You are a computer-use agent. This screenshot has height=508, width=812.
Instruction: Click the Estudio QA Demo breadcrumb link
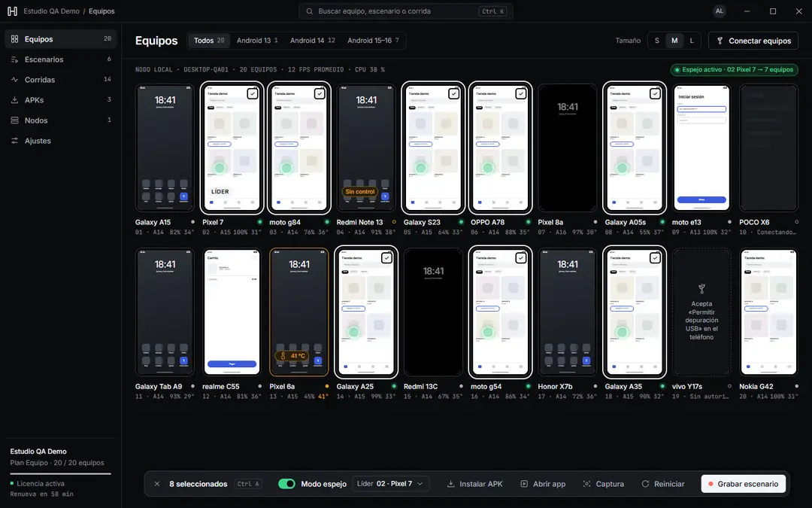(51, 11)
